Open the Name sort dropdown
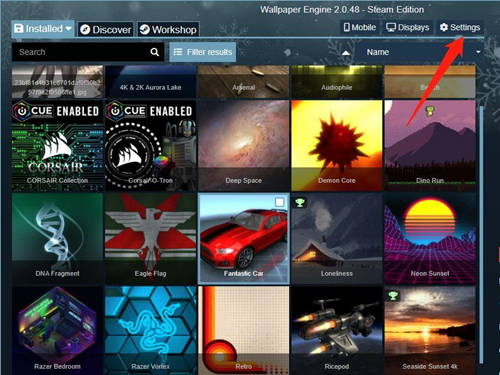This screenshot has height=375, width=500. pyautogui.click(x=419, y=52)
